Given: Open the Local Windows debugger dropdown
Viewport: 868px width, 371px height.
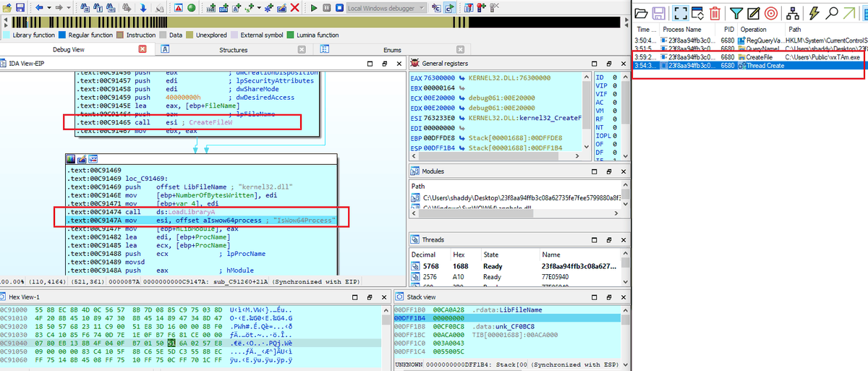Looking at the screenshot, I should coord(385,8).
